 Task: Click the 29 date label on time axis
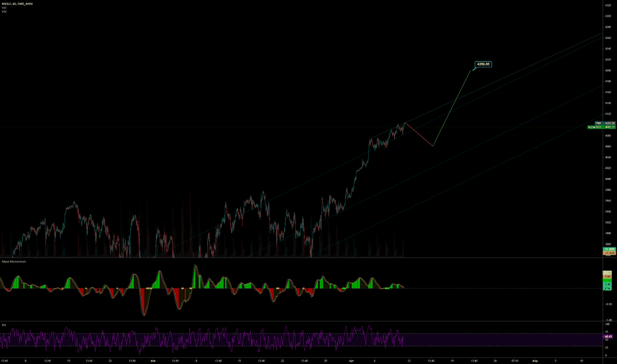326,360
